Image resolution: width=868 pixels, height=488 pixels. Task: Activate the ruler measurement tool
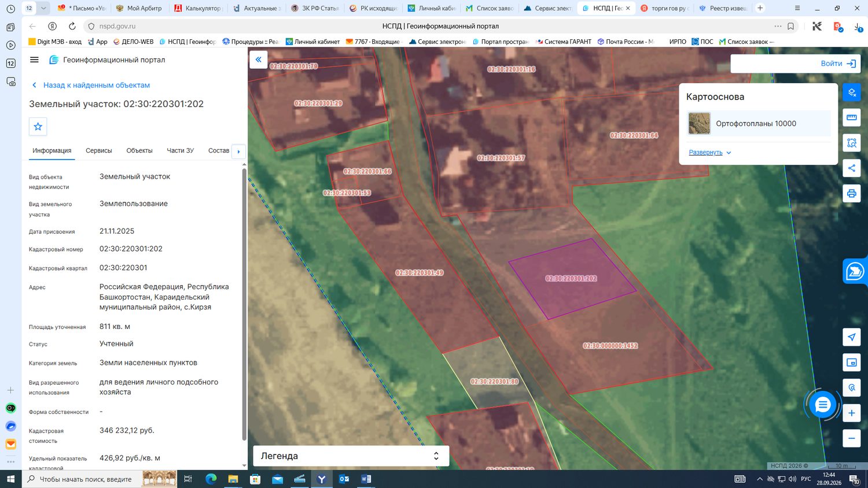tap(851, 117)
